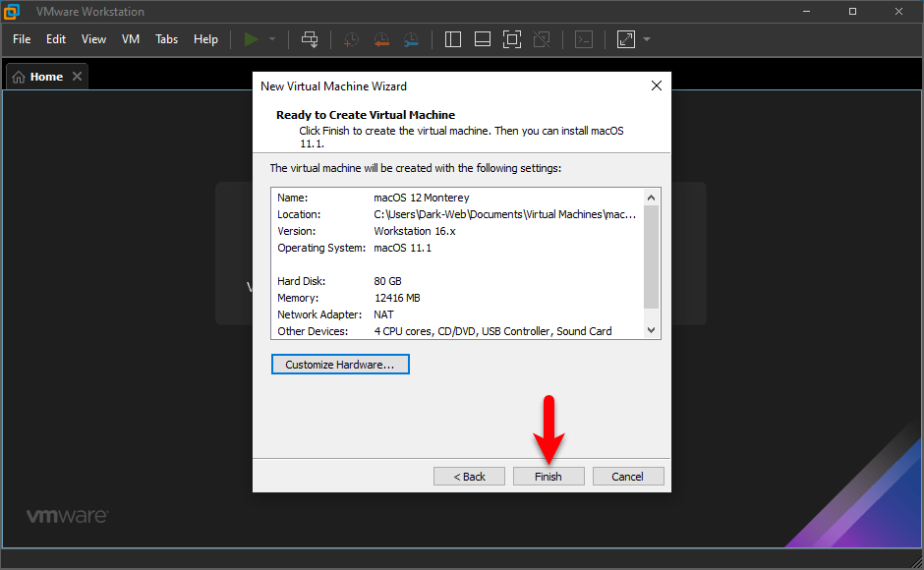Click the Revert to Snapshot toolbar icon
The width and height of the screenshot is (924, 570).
pos(381,39)
